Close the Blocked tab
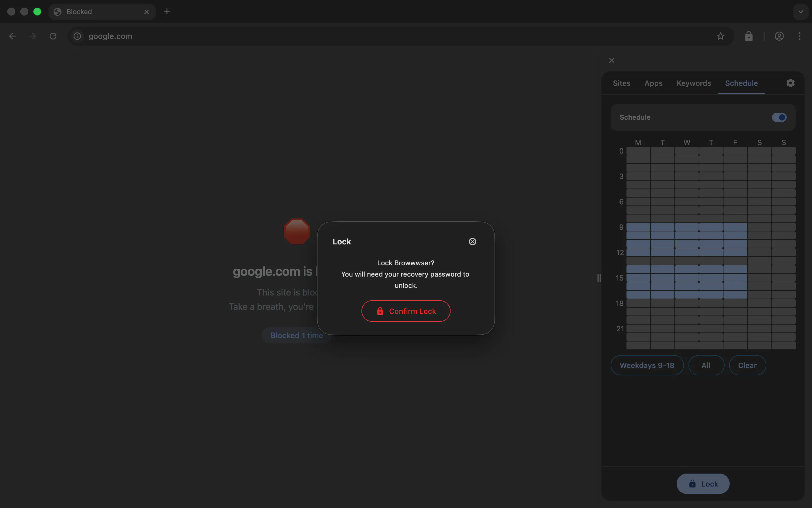This screenshot has height=508, width=812. click(147, 12)
